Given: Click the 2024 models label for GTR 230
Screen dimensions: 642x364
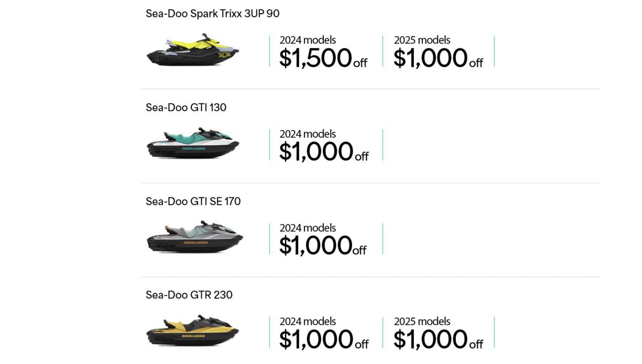Looking at the screenshot, I should pyautogui.click(x=308, y=321).
